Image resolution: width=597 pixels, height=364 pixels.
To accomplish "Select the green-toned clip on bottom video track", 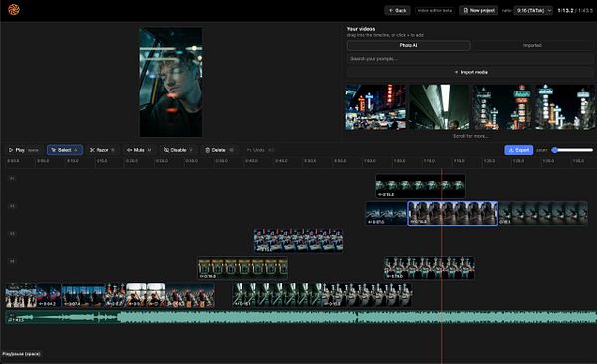I will [278, 295].
